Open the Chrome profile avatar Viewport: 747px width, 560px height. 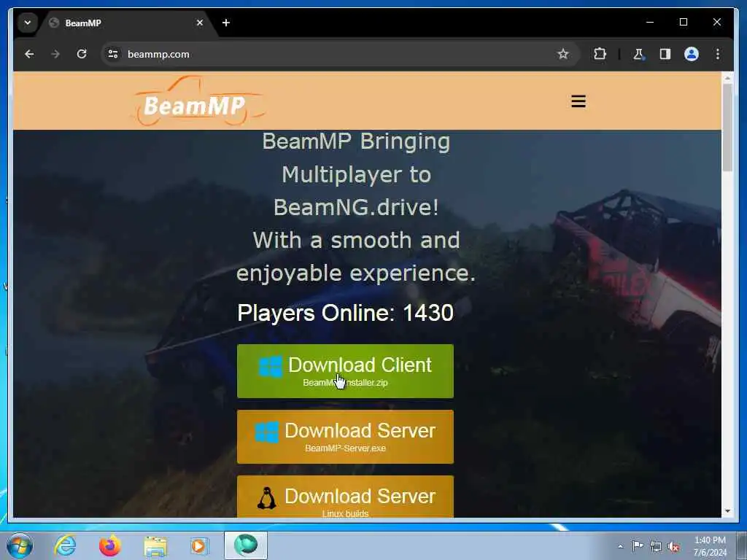point(692,54)
